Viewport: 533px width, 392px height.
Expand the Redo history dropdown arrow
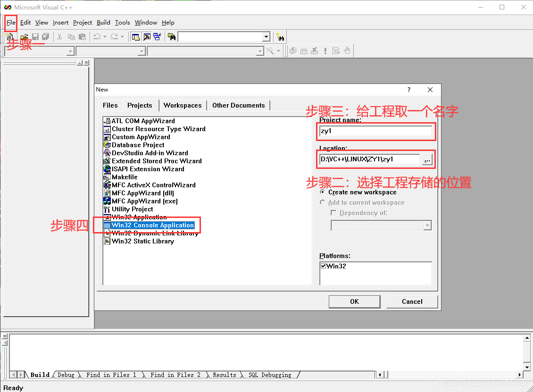tap(122, 37)
